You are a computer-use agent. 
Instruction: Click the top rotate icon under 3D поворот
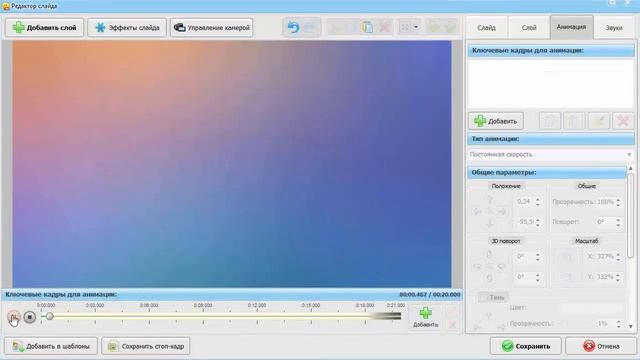point(489,255)
